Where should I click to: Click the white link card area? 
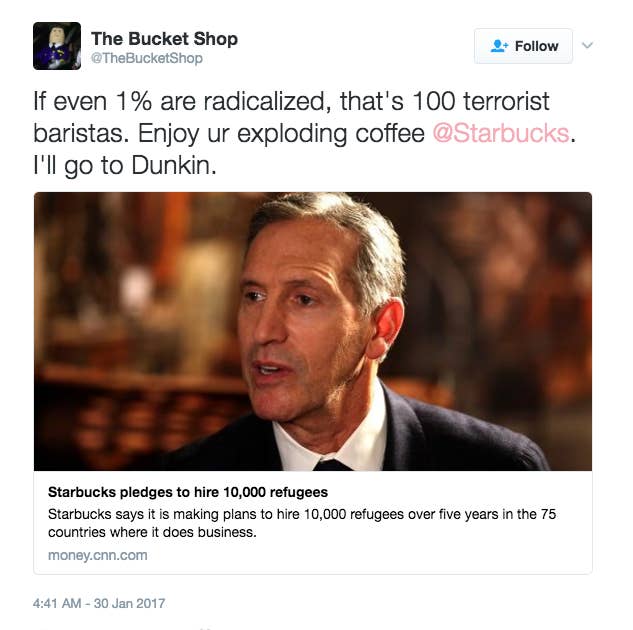click(313, 522)
